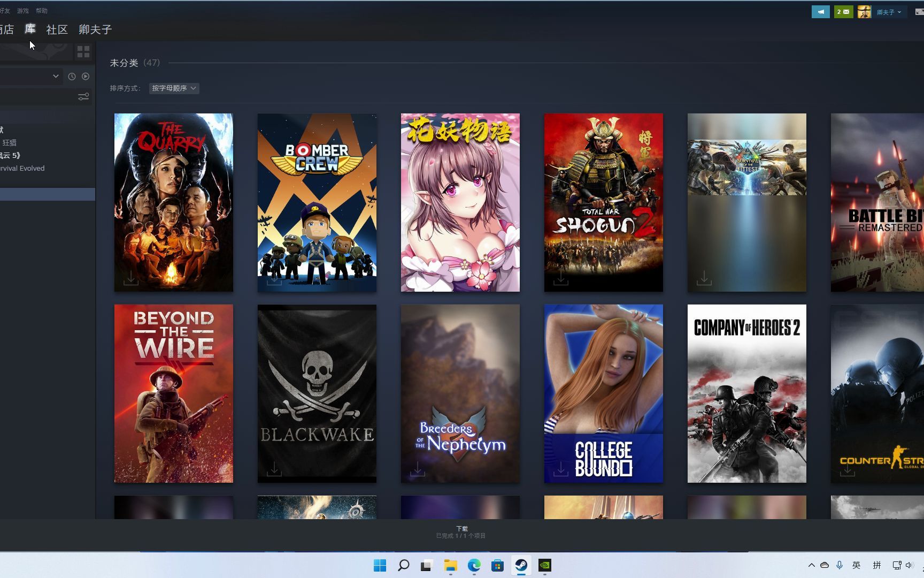Open advanced filter sliders icon
This screenshot has width=924, height=578.
(83, 97)
